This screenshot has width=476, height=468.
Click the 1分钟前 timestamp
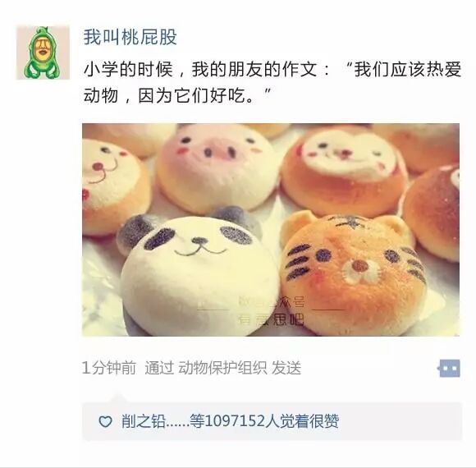tap(108, 368)
